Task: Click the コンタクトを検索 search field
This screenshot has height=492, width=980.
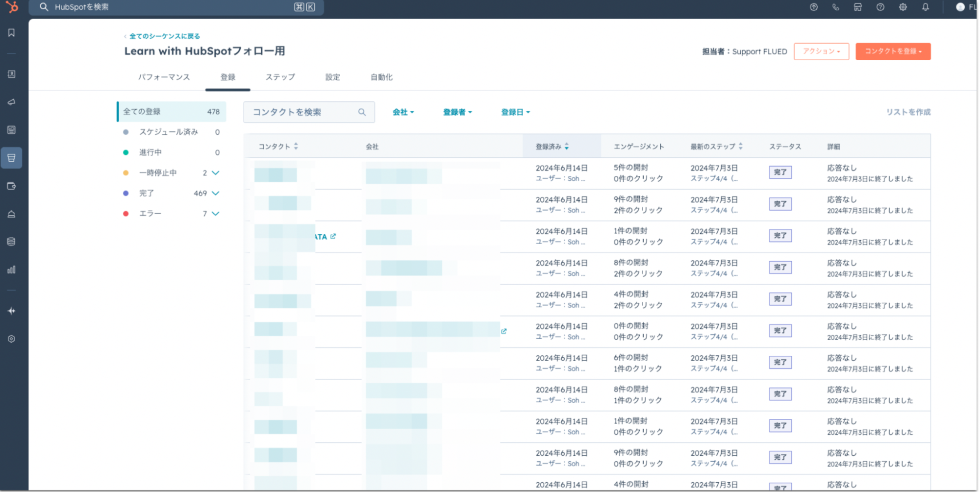Action: coord(304,112)
